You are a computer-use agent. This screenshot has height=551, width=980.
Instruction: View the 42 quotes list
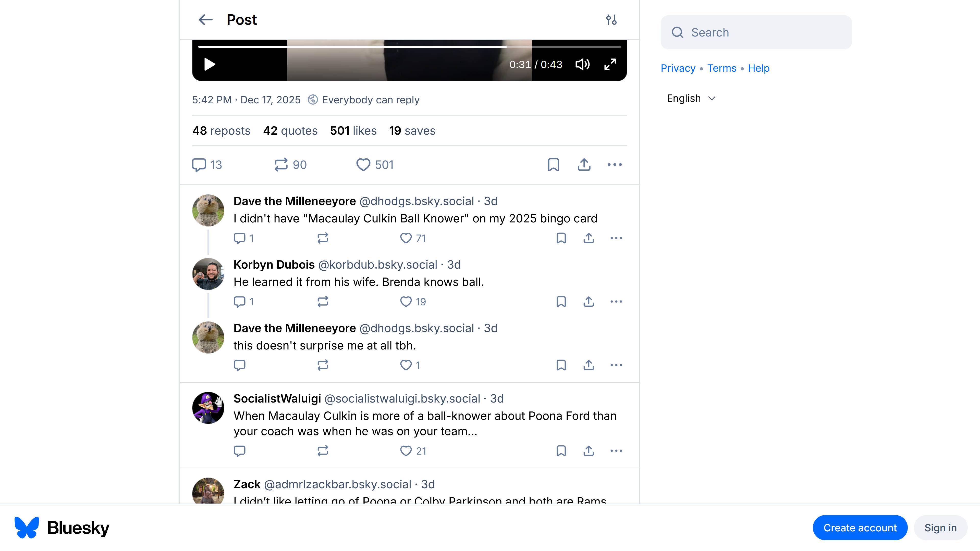(290, 131)
